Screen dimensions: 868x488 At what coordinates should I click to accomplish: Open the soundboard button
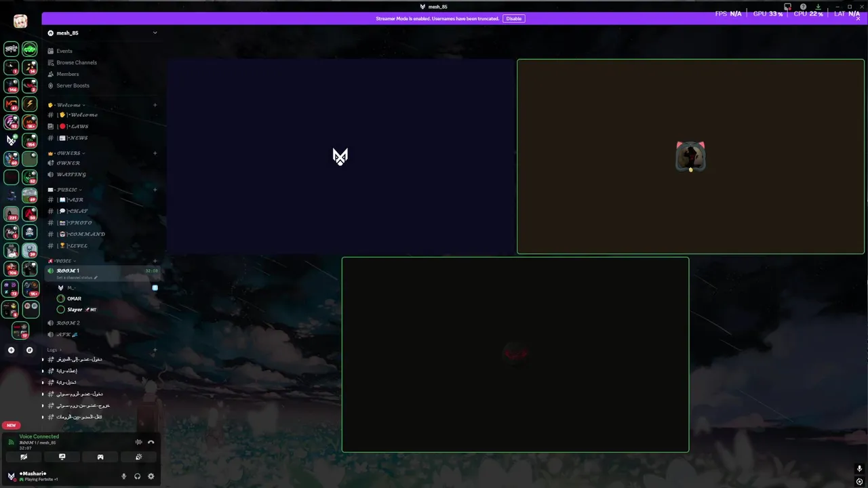pos(138,457)
